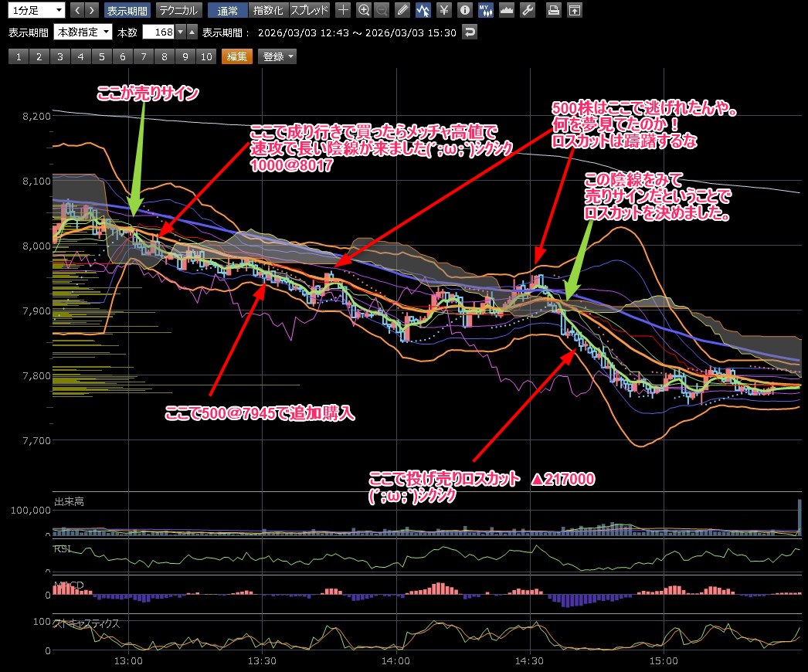The width and height of the screenshot is (808, 672).
Task: Click the orange 編集 button
Action: click(x=237, y=56)
